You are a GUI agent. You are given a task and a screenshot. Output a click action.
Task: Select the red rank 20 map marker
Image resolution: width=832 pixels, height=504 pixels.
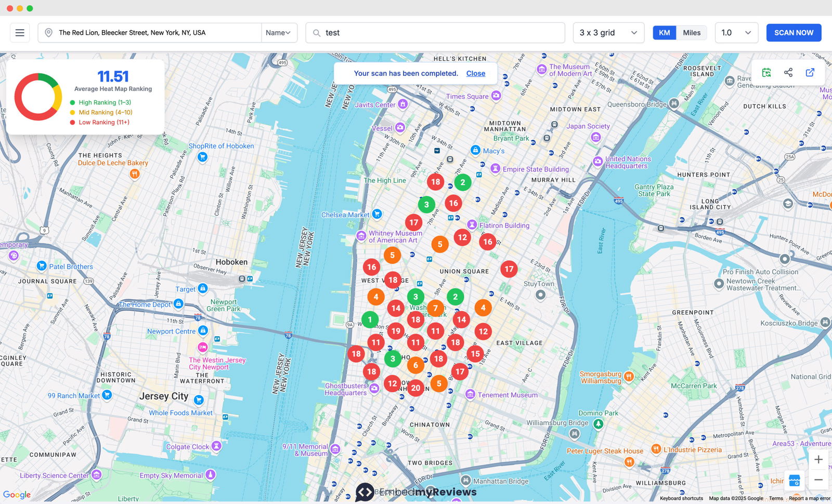415,388
